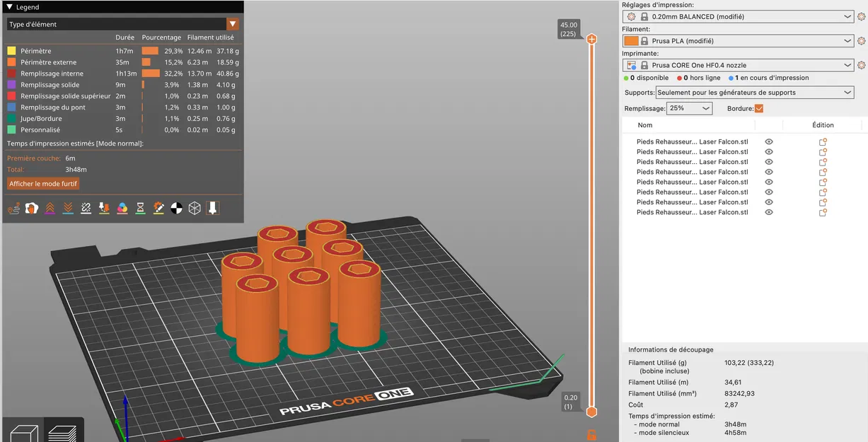Image resolution: width=868 pixels, height=442 pixels.
Task: Open 0.20mm BALANCED print settings dropdown
Action: coord(739,16)
